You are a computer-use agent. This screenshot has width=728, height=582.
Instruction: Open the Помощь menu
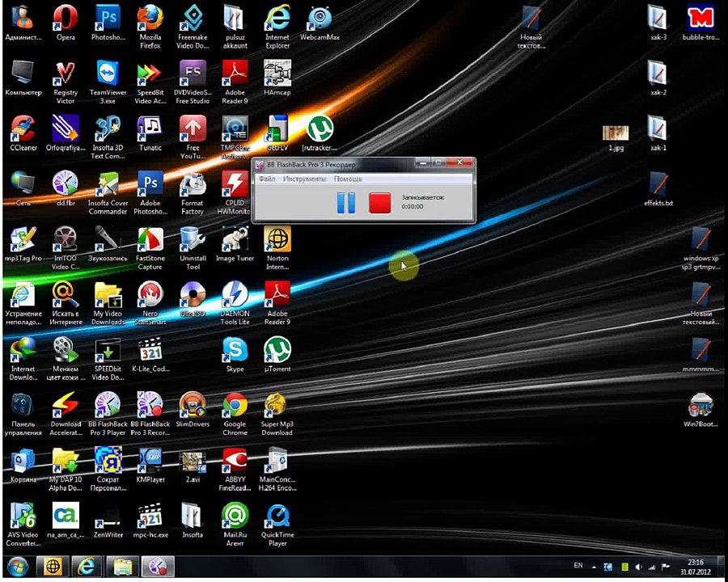pyautogui.click(x=348, y=179)
